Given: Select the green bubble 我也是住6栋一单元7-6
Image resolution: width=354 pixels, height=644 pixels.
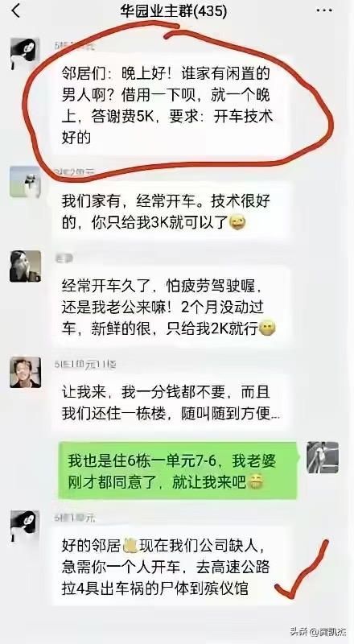Looking at the screenshot, I should (178, 471).
